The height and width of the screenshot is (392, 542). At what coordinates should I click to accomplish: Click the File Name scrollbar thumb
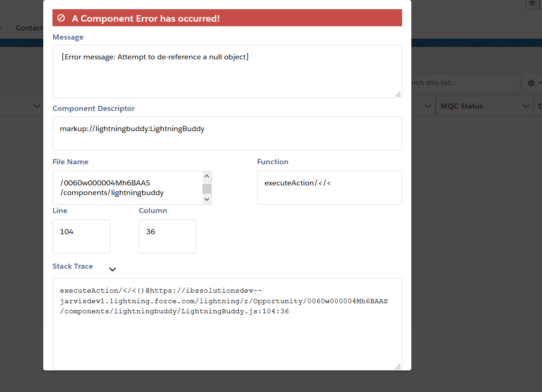pyautogui.click(x=207, y=189)
